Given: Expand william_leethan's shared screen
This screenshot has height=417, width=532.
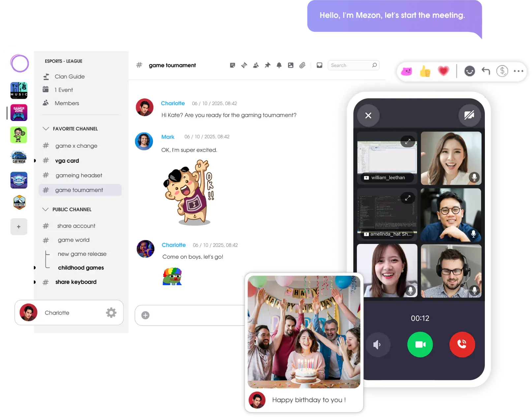Looking at the screenshot, I should (408, 141).
